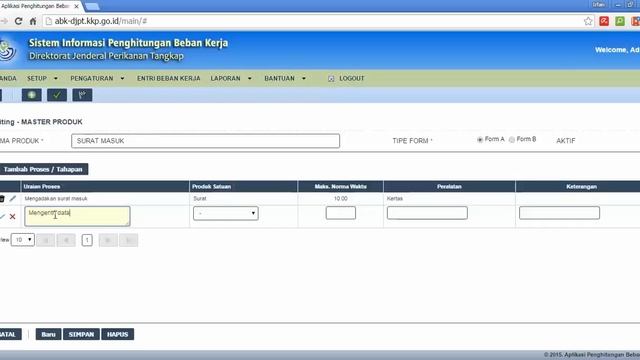This screenshot has height=360, width=640.
Task: Select the Form B radio option
Action: (512, 140)
